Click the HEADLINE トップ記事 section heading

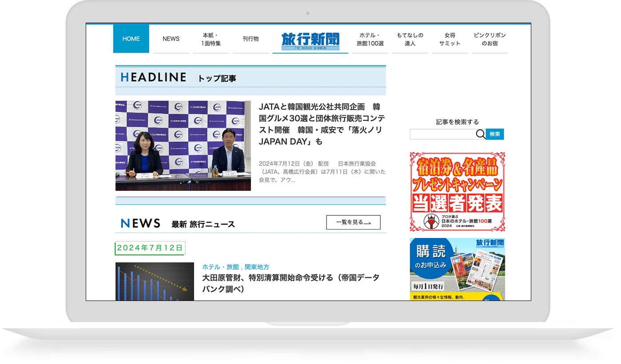click(x=179, y=78)
